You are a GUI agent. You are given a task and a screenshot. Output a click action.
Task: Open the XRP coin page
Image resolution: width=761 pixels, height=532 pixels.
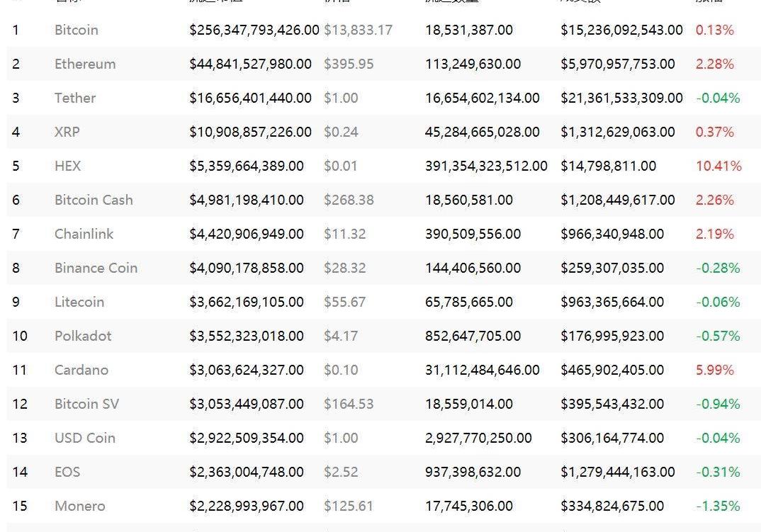click(67, 132)
